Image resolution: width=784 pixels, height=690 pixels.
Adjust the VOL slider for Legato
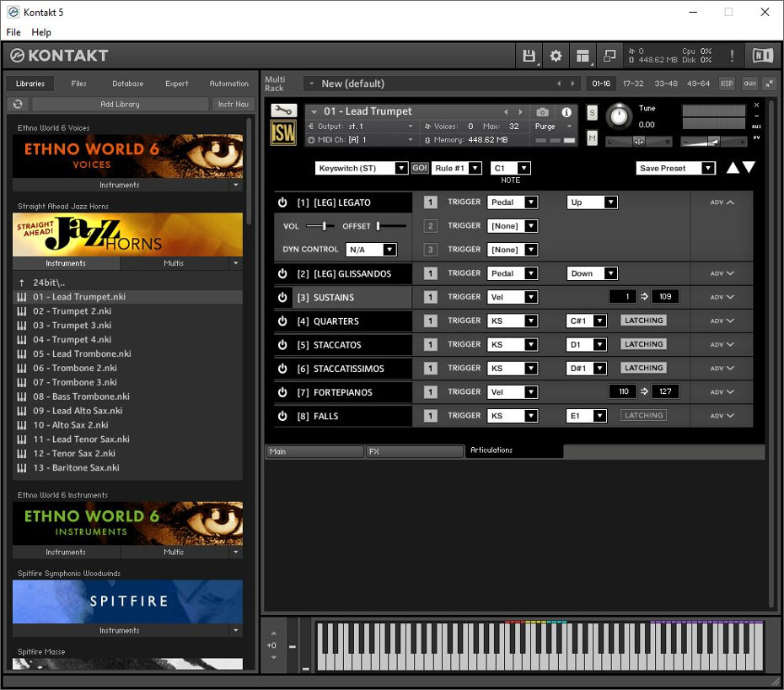[320, 226]
